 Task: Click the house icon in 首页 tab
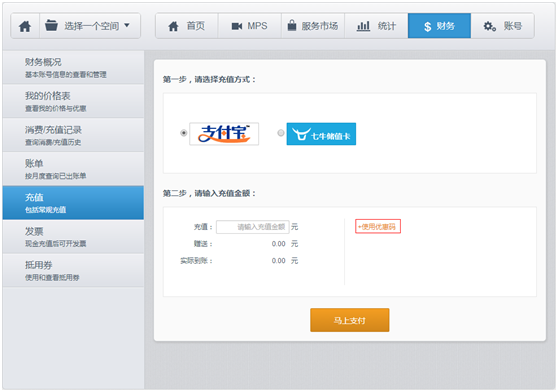pyautogui.click(x=173, y=26)
